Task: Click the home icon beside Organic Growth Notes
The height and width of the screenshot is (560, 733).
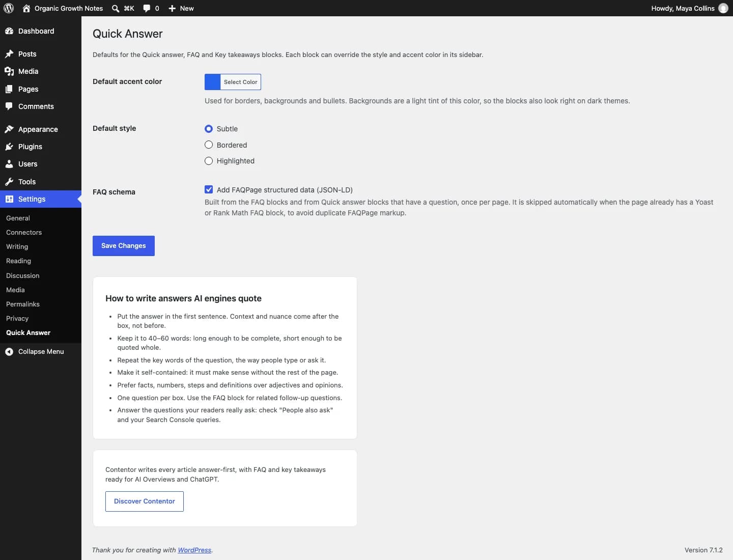Action: (x=26, y=8)
